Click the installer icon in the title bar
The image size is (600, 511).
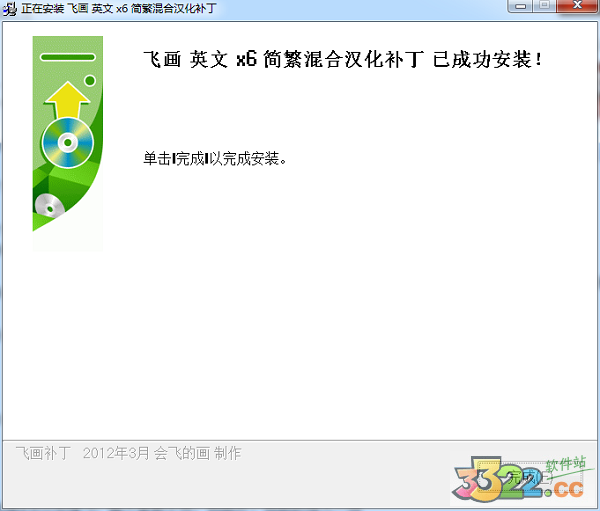pyautogui.click(x=10, y=8)
